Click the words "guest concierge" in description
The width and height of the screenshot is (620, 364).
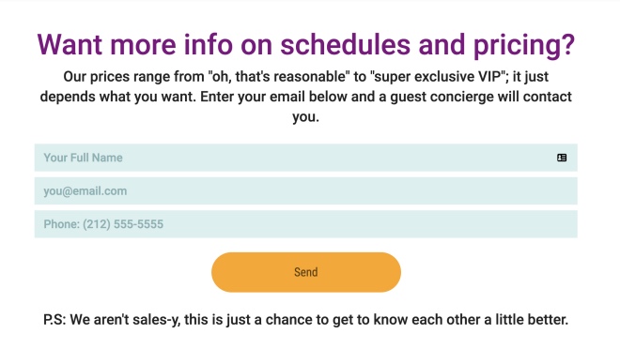(442, 98)
